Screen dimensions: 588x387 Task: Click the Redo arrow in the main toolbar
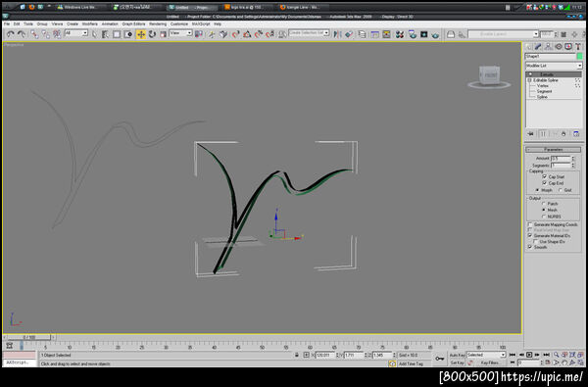click(22, 34)
